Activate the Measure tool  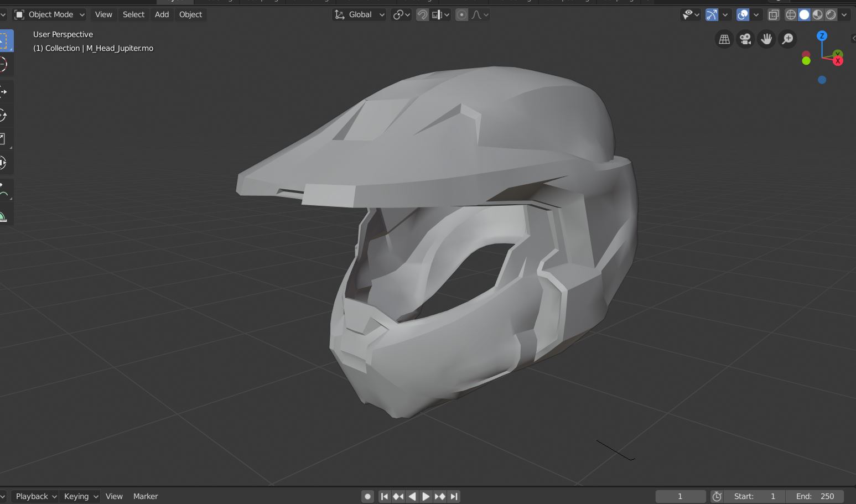[x=4, y=214]
